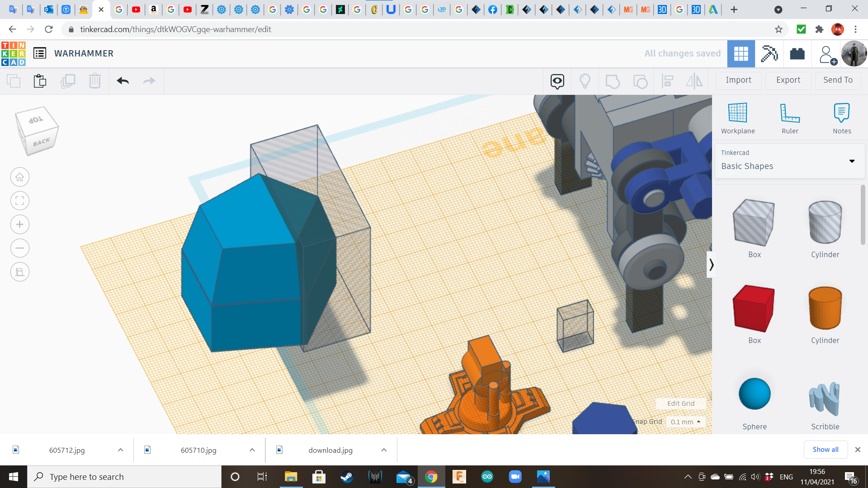The image size is (868, 488).
Task: Select the red Box shape
Action: (x=754, y=308)
